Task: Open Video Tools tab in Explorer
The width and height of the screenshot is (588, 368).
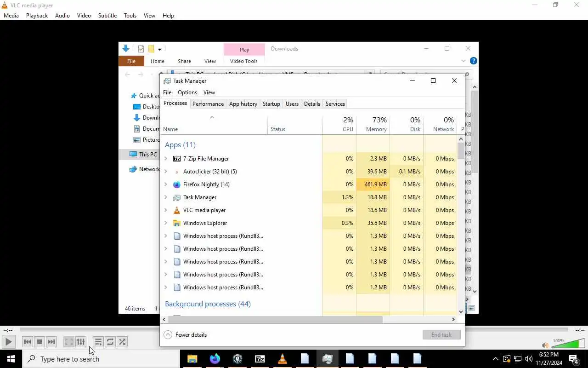Action: (244, 61)
